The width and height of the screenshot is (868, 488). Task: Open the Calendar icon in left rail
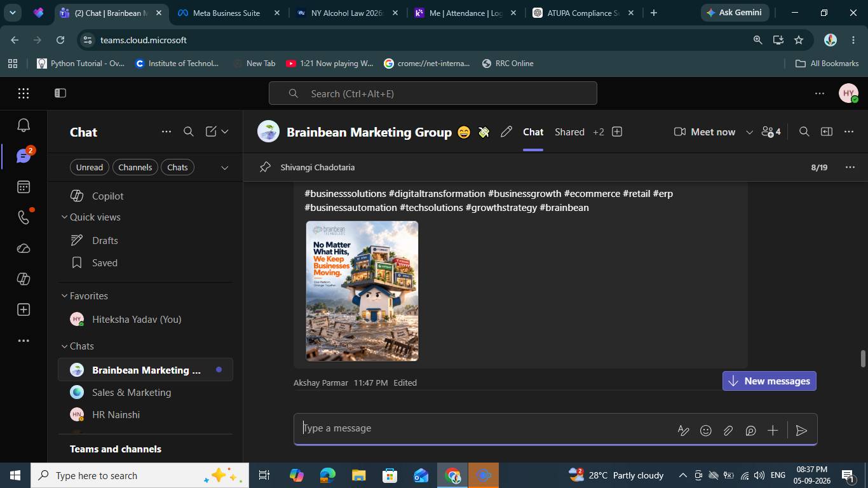24,187
